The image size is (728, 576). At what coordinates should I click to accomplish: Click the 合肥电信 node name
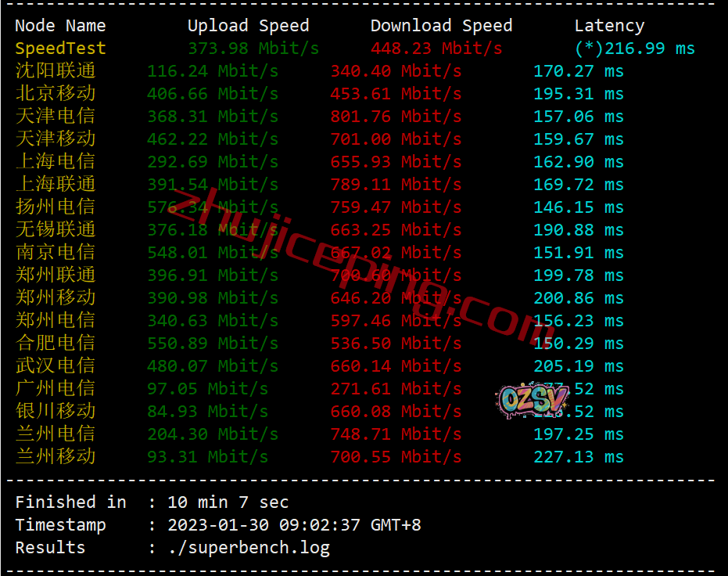tap(56, 343)
